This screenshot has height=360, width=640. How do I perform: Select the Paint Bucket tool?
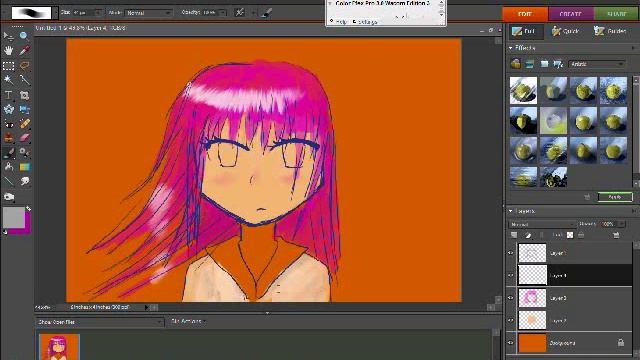[8, 167]
